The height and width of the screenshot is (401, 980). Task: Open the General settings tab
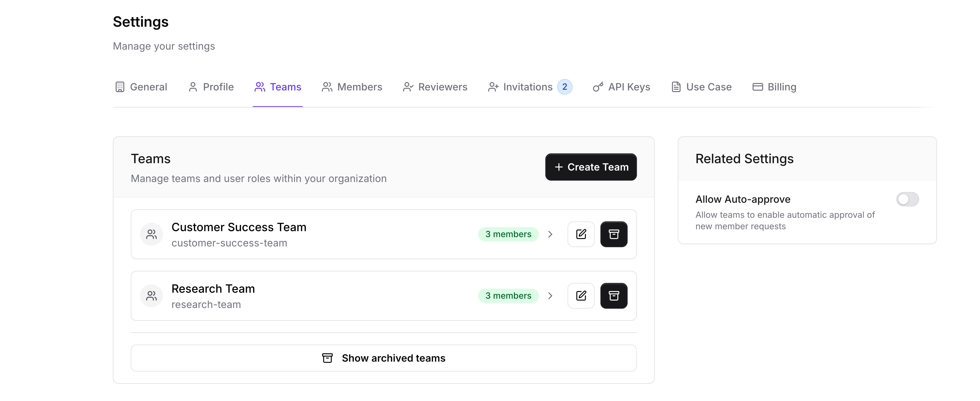coord(141,87)
